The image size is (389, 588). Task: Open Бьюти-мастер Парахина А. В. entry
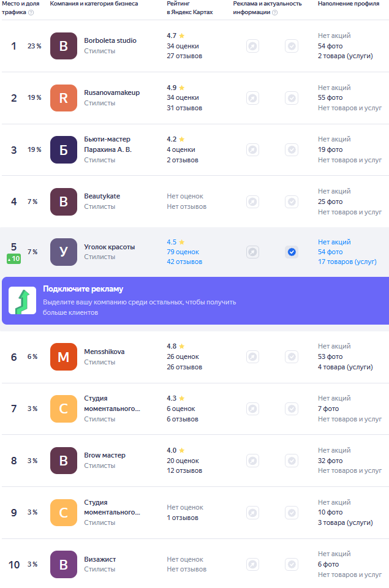(108, 144)
